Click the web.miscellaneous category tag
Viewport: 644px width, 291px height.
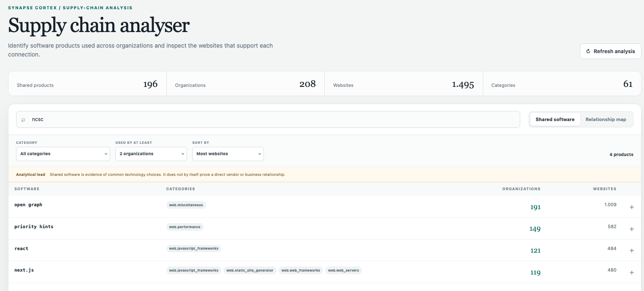click(x=186, y=205)
